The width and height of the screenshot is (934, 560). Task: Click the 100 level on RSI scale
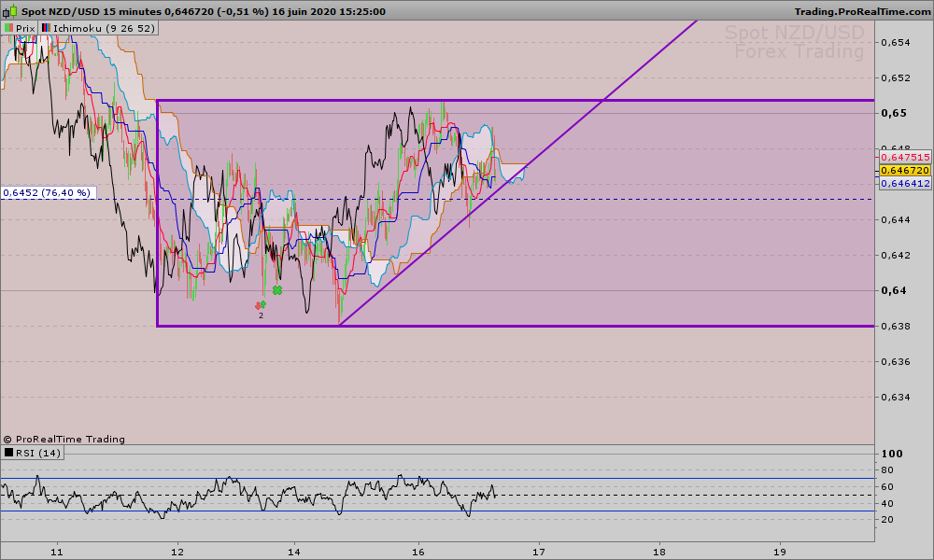tap(895, 454)
